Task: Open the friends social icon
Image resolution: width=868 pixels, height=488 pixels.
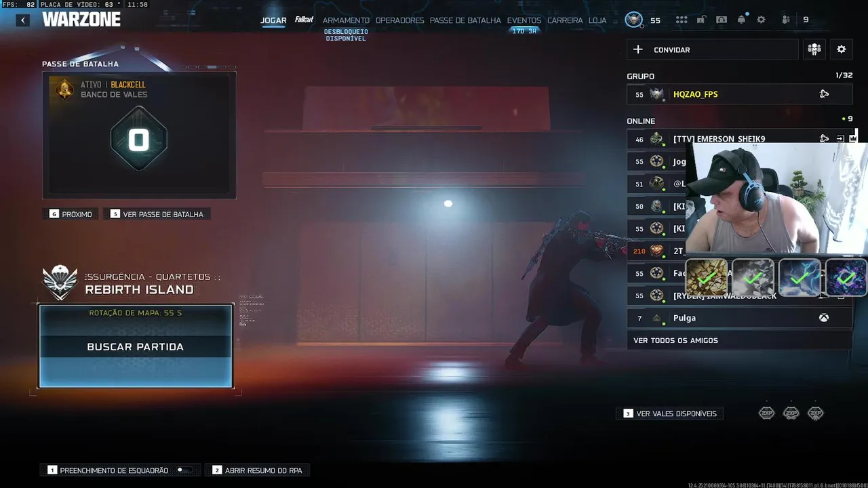Action: click(x=786, y=20)
